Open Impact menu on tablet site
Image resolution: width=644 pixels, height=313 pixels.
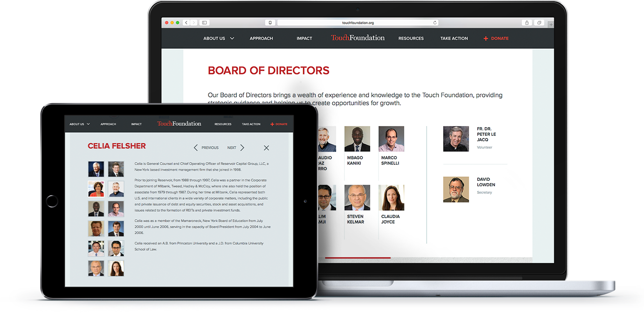136,124
